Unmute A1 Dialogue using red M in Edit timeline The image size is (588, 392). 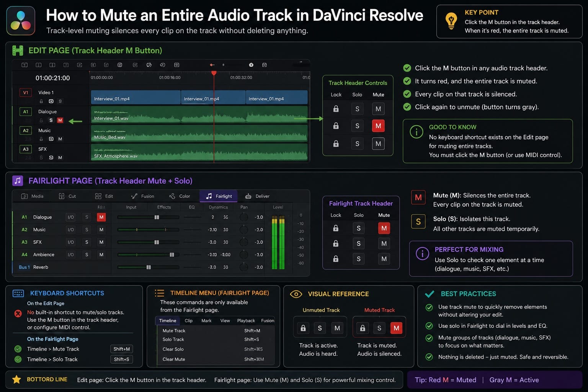tap(60, 120)
